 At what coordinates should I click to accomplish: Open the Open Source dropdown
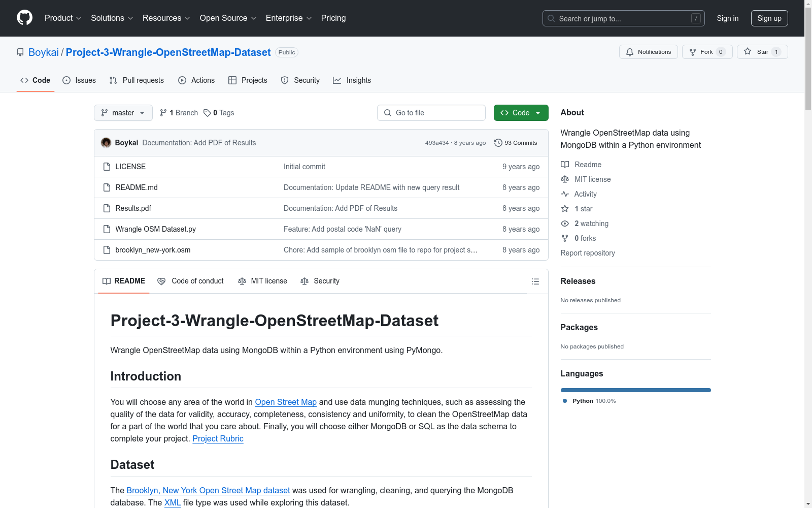click(x=228, y=18)
